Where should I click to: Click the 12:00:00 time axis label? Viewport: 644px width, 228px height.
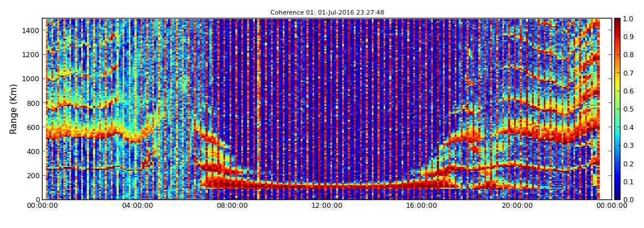point(326,206)
